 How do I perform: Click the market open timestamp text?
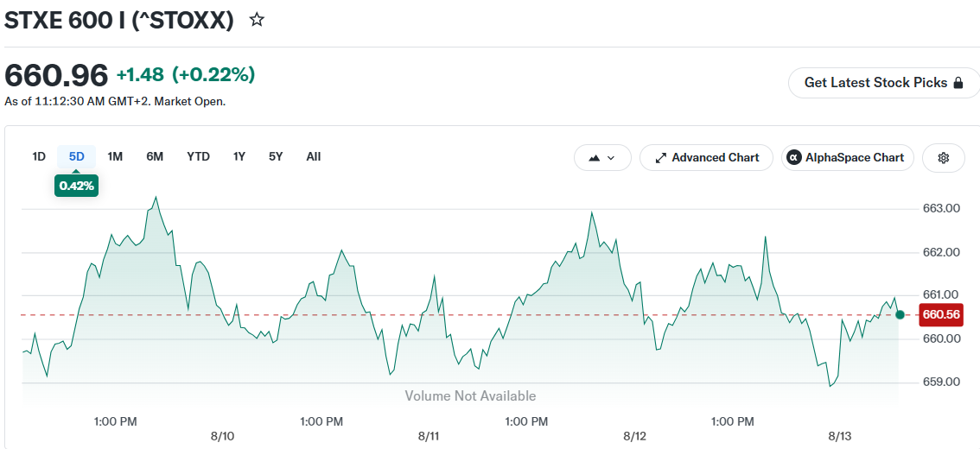(x=115, y=101)
